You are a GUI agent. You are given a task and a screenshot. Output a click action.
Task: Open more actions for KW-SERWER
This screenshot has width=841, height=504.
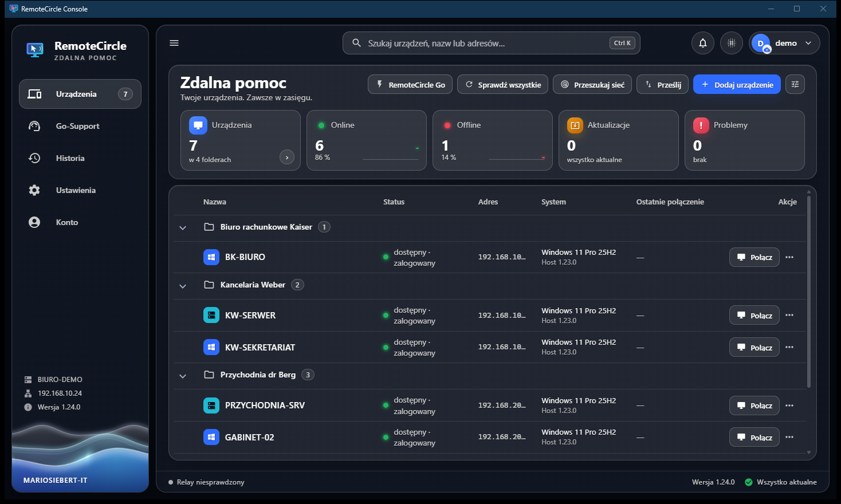[x=789, y=315]
